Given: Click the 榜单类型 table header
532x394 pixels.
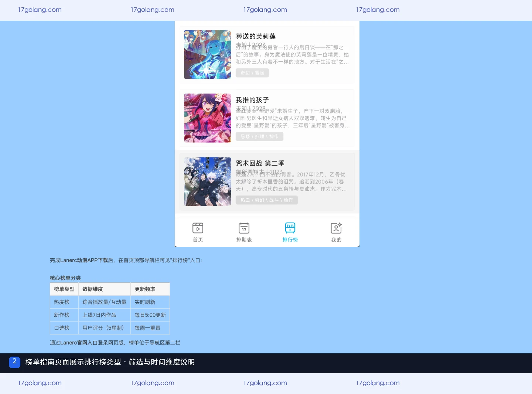Looking at the screenshot, I should [x=64, y=289].
